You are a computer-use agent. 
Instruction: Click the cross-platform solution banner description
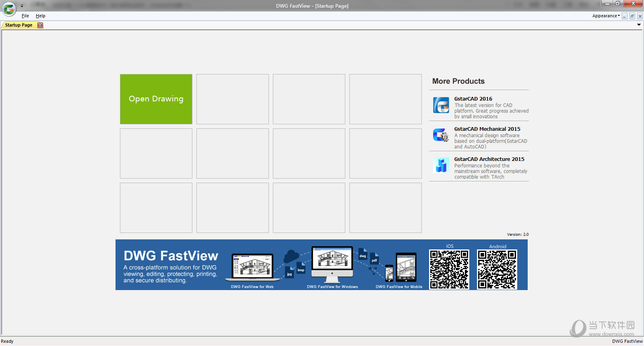click(x=170, y=274)
